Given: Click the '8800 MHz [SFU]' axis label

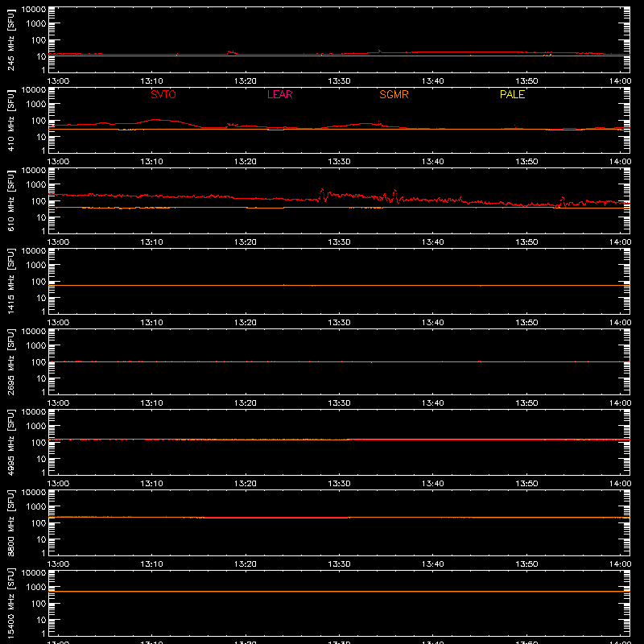Looking at the screenshot, I should click(11, 522).
